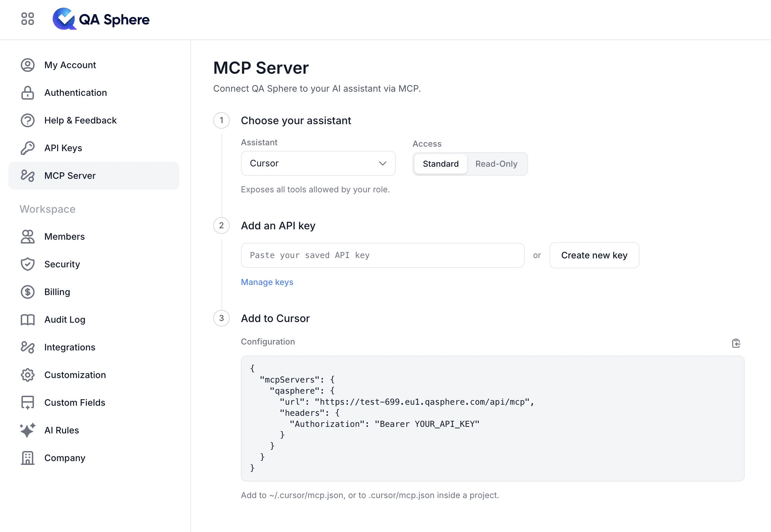
Task: Click the Integrations sidebar icon
Action: (x=28, y=347)
